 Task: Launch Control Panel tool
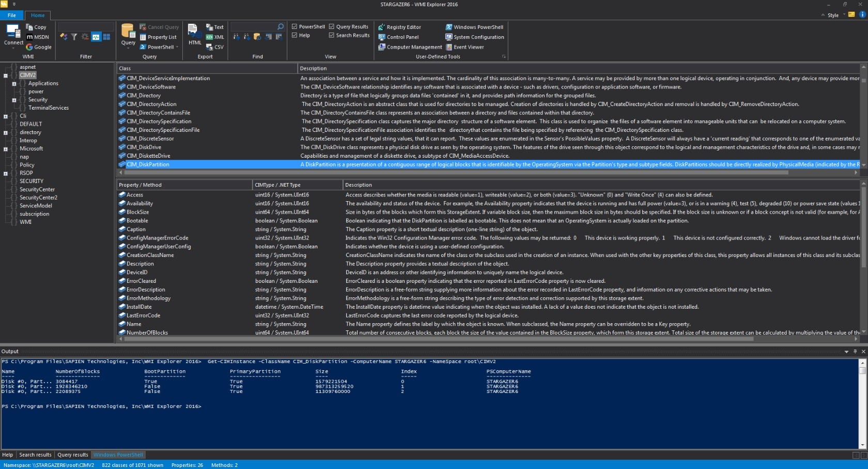(398, 37)
